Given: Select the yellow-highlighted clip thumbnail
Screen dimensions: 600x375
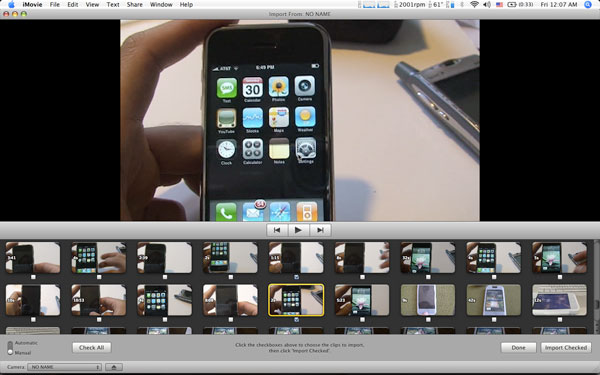Looking at the screenshot, I should click(296, 300).
